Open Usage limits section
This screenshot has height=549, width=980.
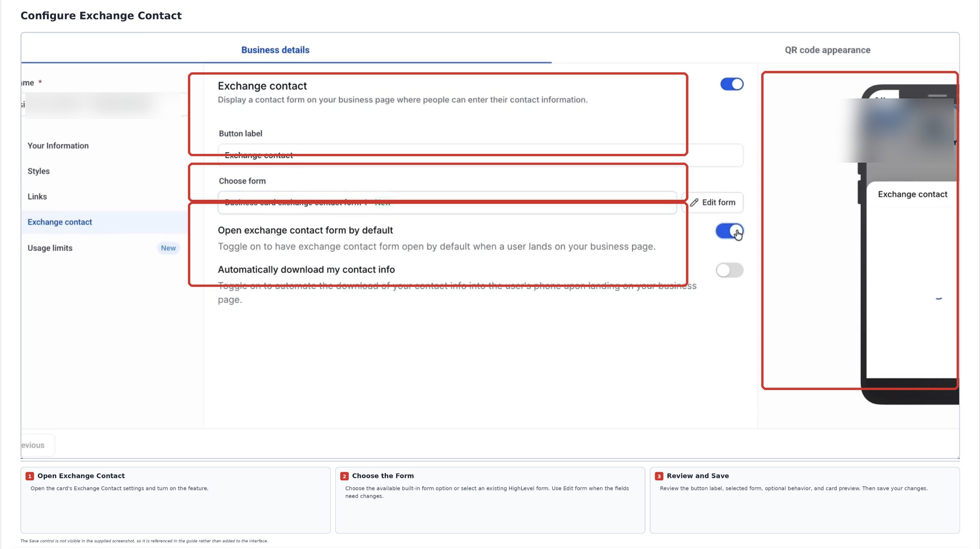pyautogui.click(x=50, y=248)
